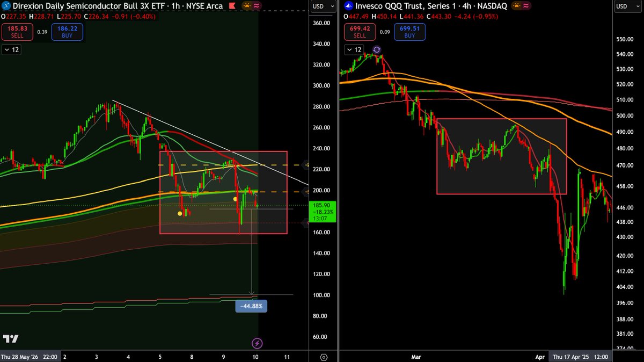
Task: Click the purple lightning bolt icon
Action: coord(257,343)
